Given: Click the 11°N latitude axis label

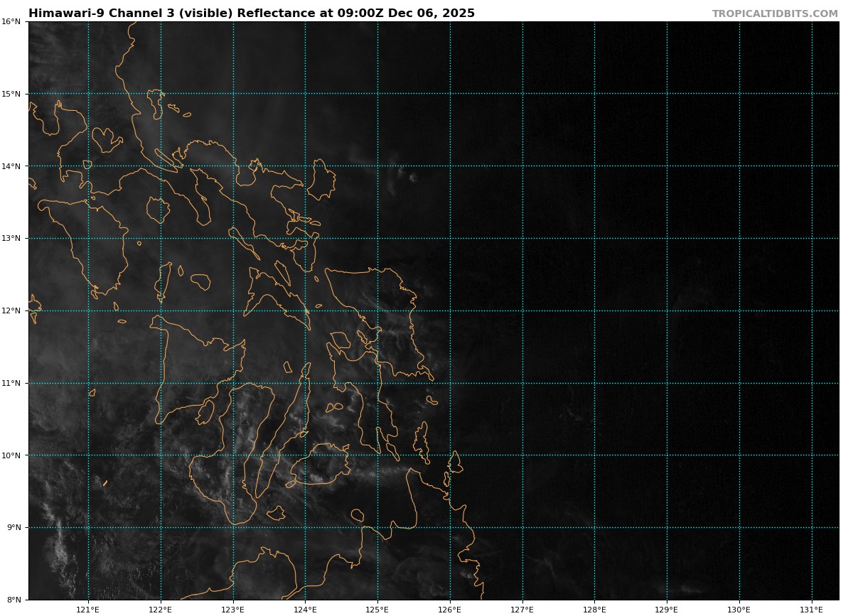Looking at the screenshot, I should click(x=11, y=384).
